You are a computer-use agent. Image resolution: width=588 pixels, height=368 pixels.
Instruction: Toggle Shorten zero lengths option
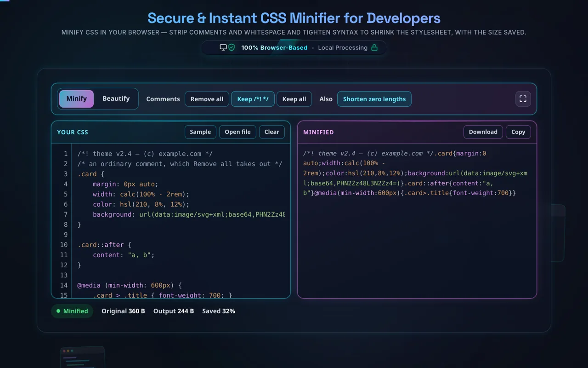[374, 99]
